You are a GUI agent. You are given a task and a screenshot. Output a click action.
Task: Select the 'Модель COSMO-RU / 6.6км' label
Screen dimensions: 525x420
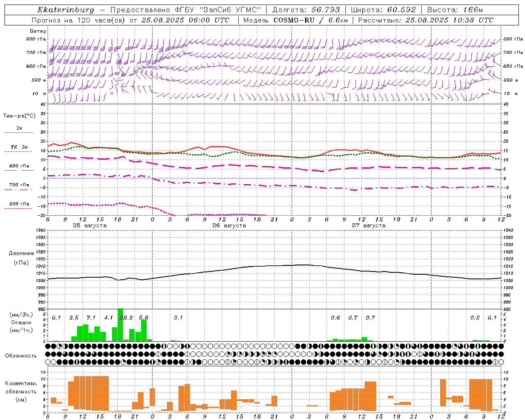296,20
